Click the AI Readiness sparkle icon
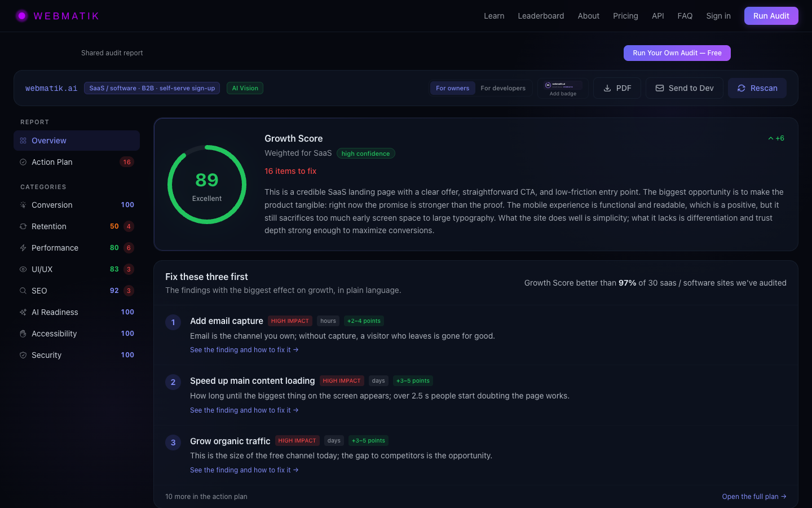This screenshot has height=508, width=812. (23, 312)
